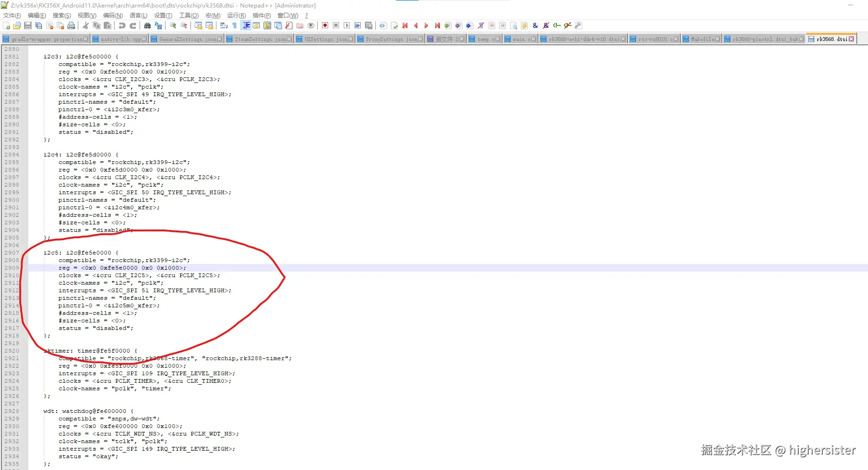Screen dimensions: 868x470
Task: Switch to temp.c tab
Action: coord(485,39)
